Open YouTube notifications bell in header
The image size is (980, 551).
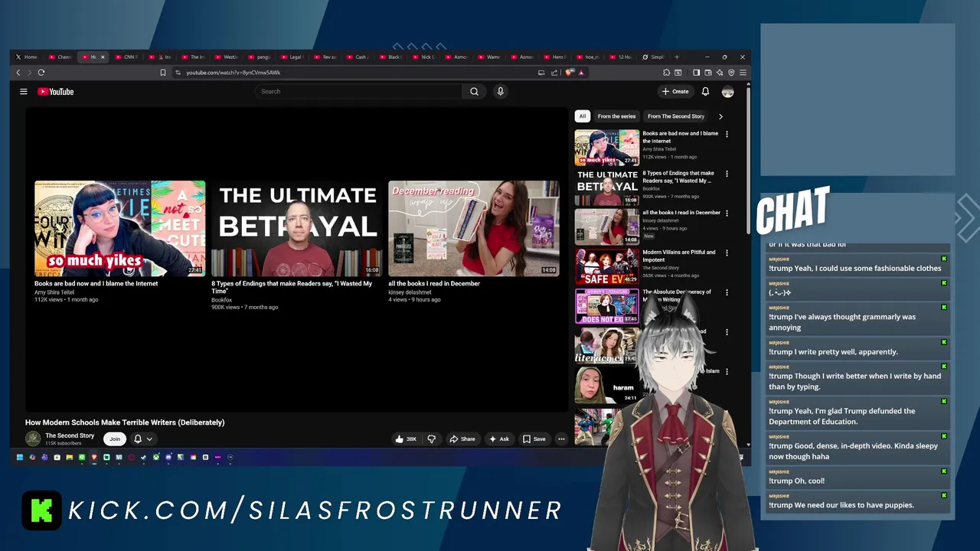point(705,92)
